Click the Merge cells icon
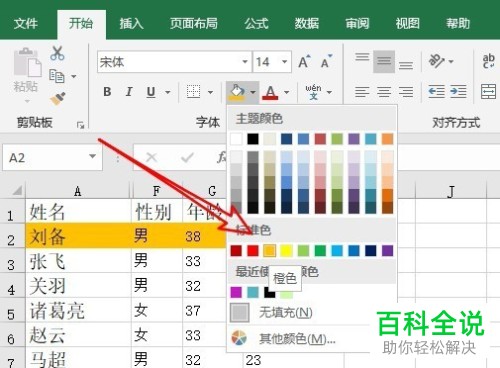 point(489,92)
